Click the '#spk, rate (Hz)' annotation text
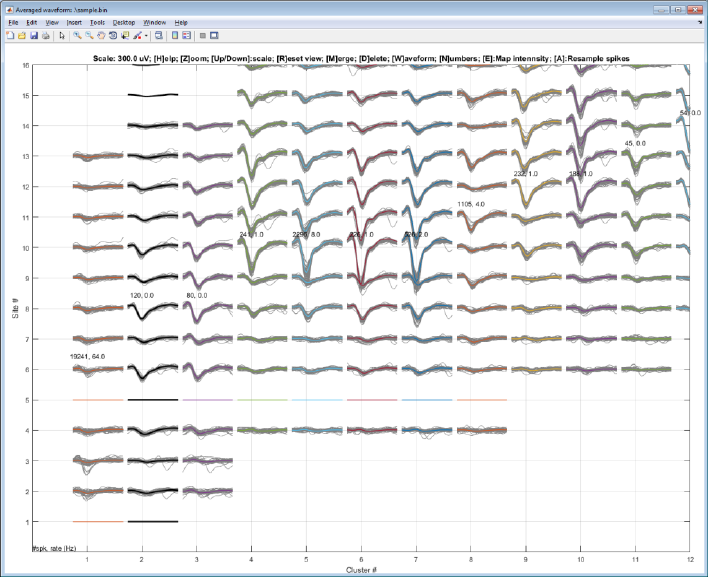Image resolution: width=708 pixels, height=577 pixels. click(x=54, y=548)
